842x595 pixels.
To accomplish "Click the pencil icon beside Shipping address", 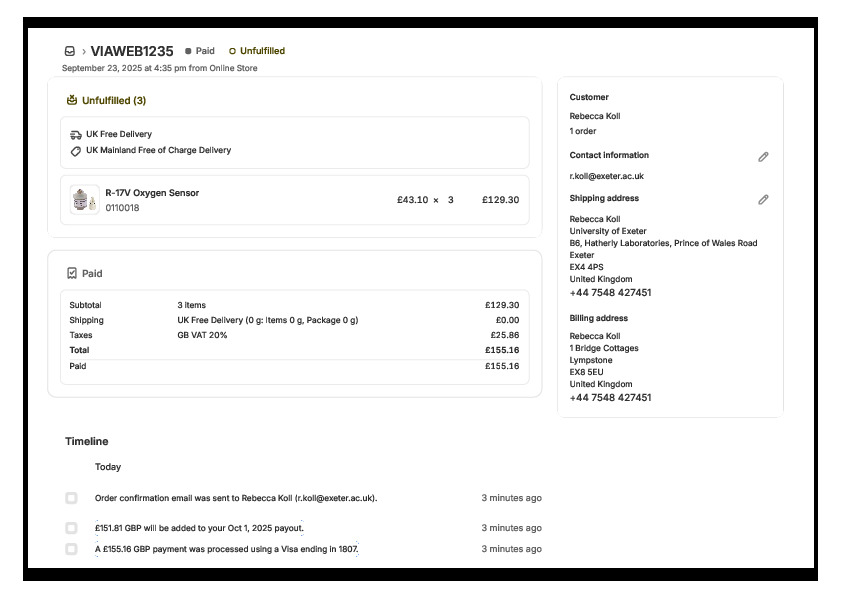I will click(x=763, y=200).
